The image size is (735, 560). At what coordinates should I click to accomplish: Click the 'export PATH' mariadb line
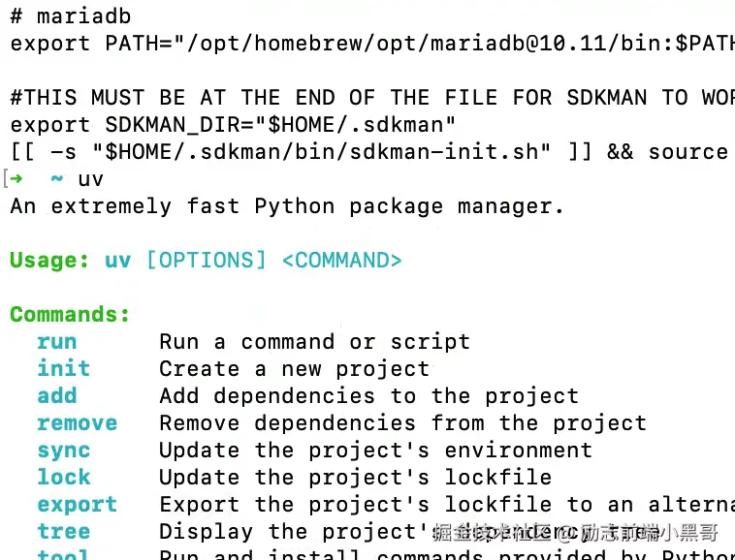368,44
